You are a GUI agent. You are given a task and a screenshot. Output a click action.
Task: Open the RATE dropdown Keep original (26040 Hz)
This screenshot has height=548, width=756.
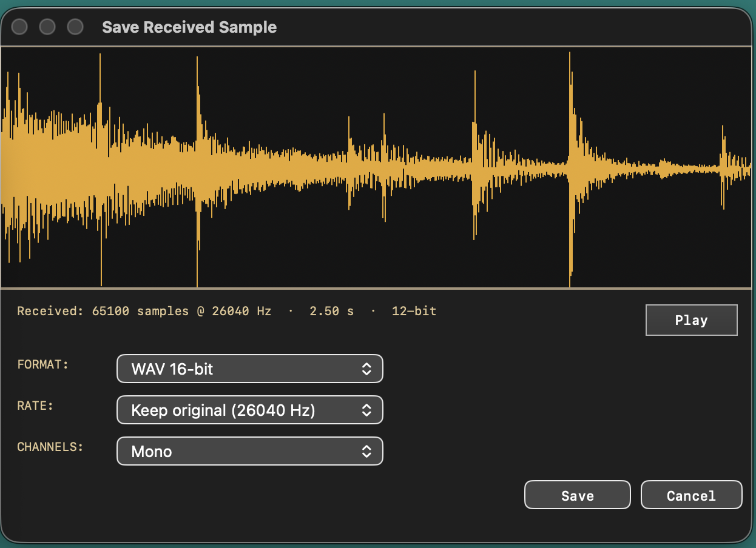(249, 410)
